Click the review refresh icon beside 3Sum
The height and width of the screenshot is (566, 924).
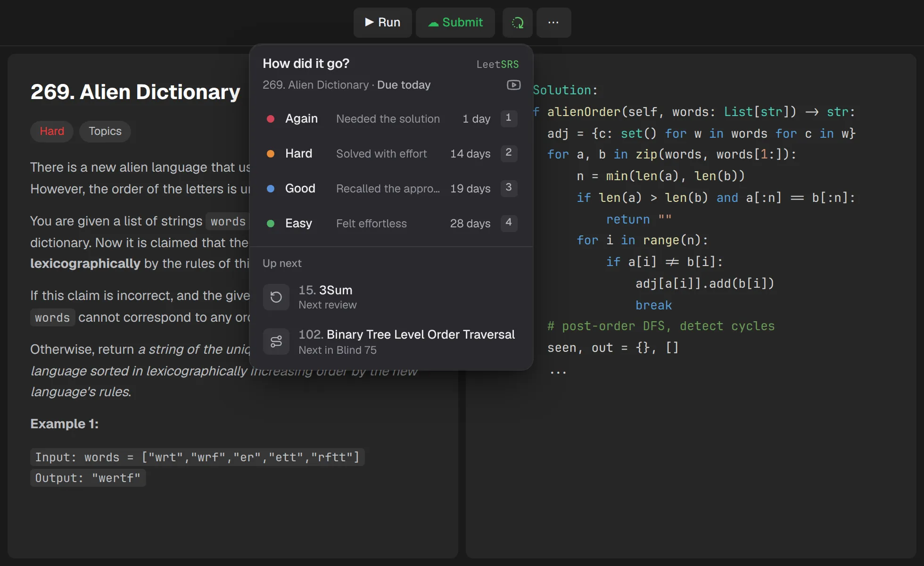click(x=276, y=297)
